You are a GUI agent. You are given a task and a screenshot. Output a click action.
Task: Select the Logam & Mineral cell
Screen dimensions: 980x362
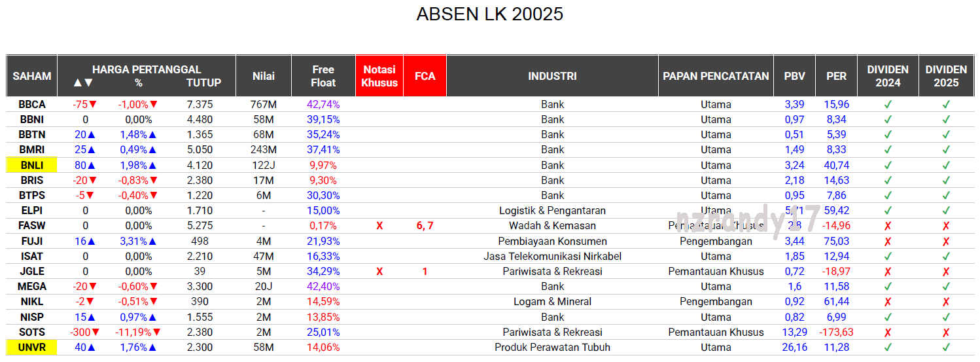pyautogui.click(x=552, y=302)
